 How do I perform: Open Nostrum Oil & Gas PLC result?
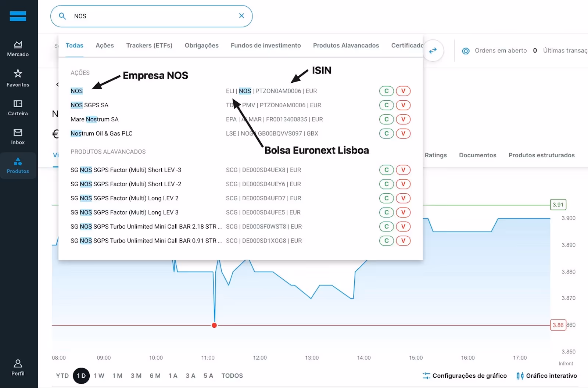click(x=101, y=133)
